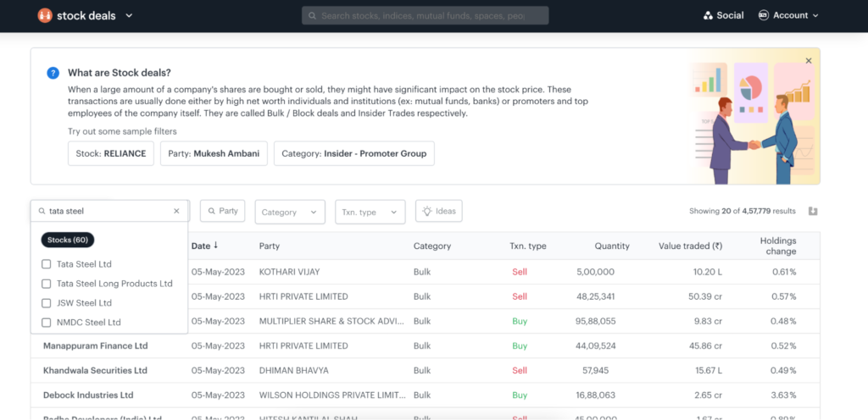868x420 pixels.
Task: Open the Ideas lightbulb button
Action: point(438,211)
